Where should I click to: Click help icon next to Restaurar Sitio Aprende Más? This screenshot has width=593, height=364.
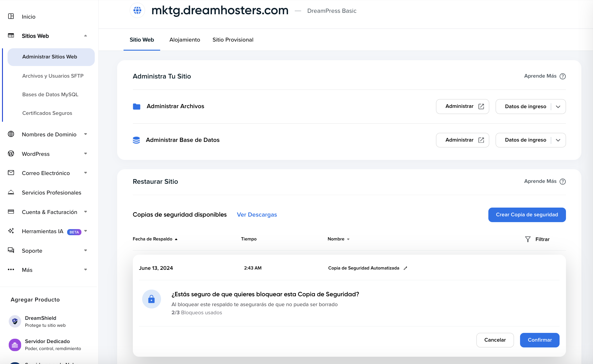click(563, 182)
